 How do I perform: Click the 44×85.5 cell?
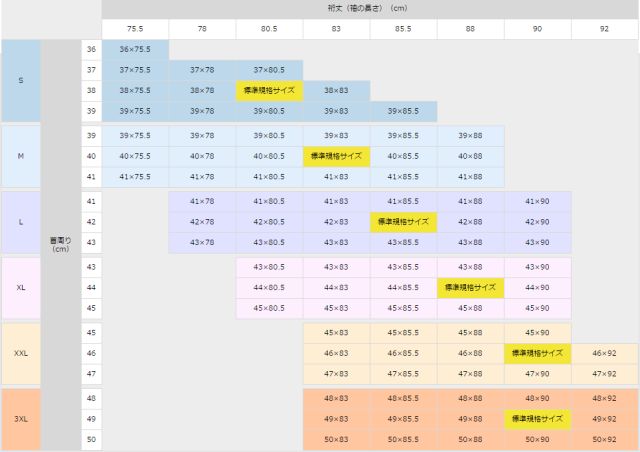tap(403, 288)
